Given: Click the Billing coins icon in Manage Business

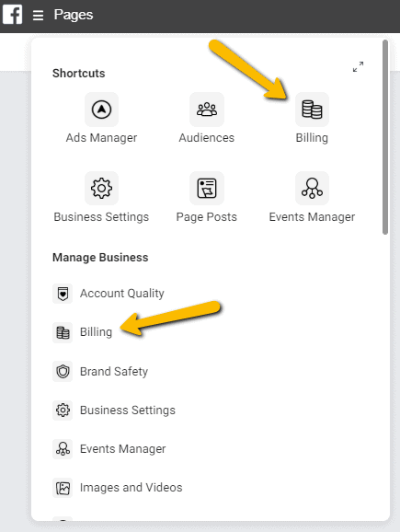Looking at the screenshot, I should coord(63,332).
